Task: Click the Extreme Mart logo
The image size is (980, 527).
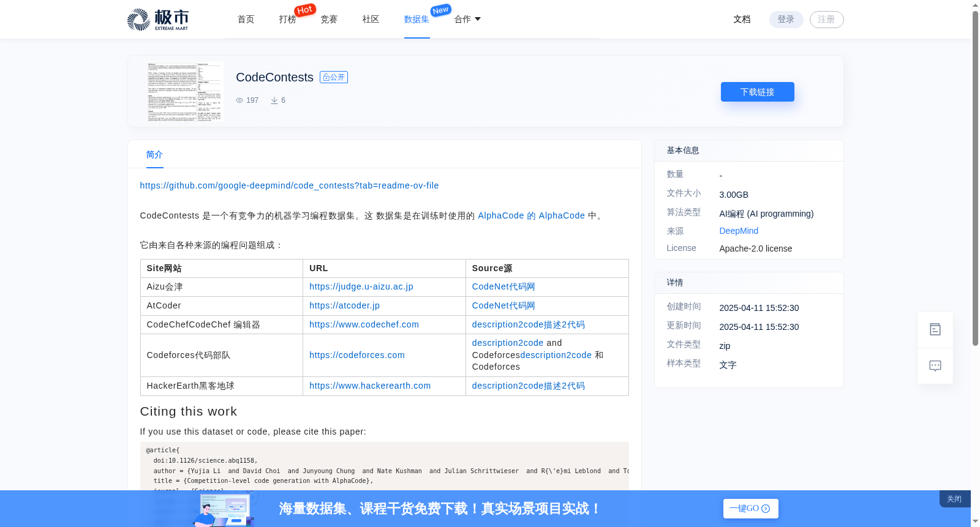Action: (x=157, y=20)
